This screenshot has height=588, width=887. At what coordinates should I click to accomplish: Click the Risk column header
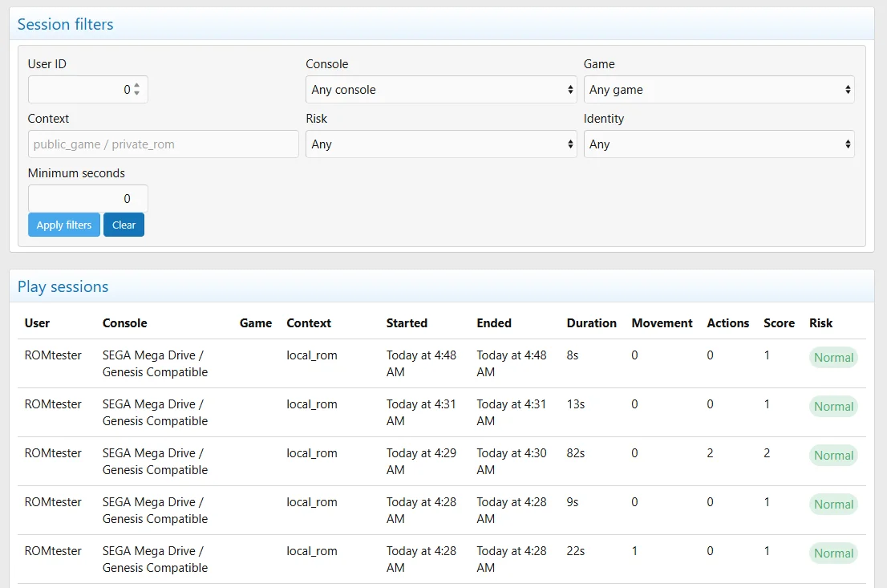[x=820, y=323]
